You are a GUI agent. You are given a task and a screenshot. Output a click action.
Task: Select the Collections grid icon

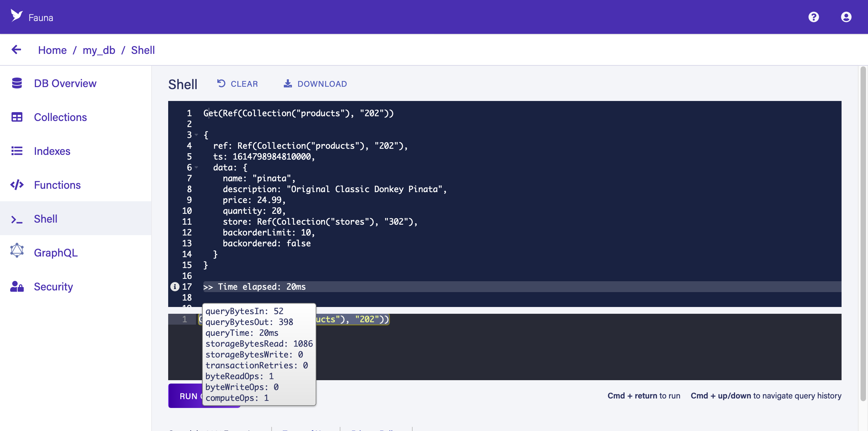pos(17,117)
